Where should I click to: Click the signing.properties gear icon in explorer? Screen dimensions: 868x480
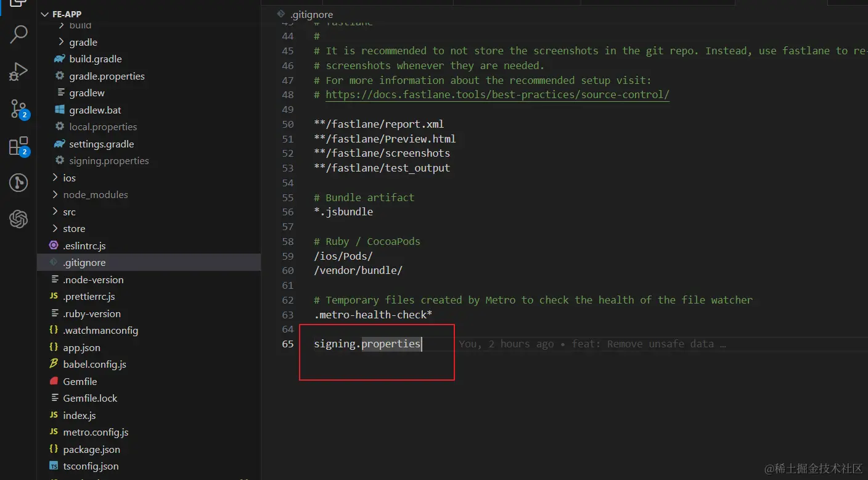tap(60, 160)
